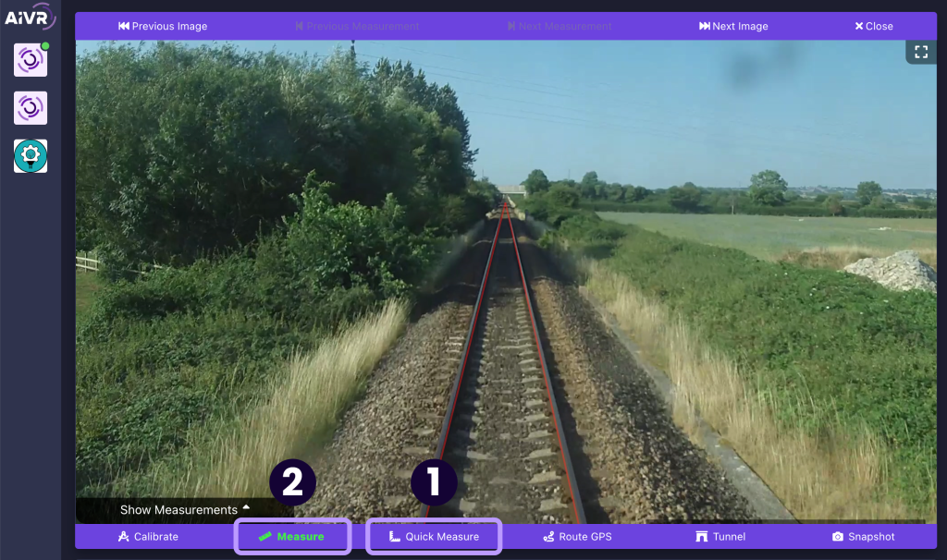The image size is (947, 560).
Task: Take a Snapshot of the image
Action: [x=864, y=537]
